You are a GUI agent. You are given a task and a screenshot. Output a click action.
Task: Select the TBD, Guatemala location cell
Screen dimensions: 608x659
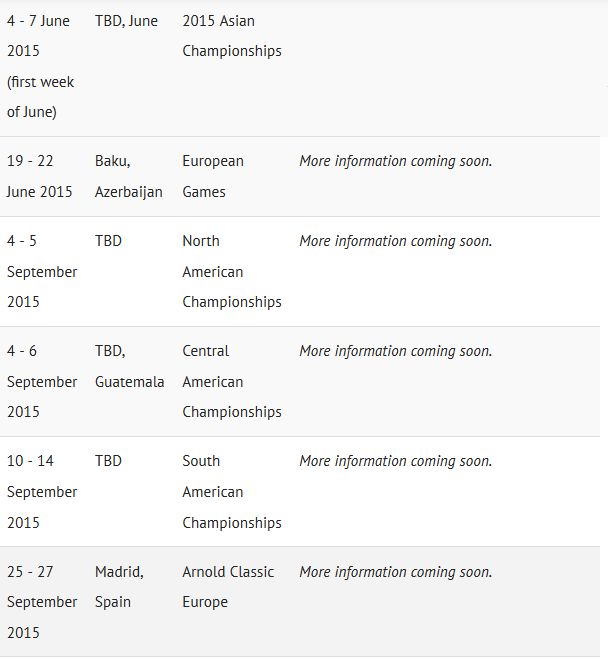(129, 366)
